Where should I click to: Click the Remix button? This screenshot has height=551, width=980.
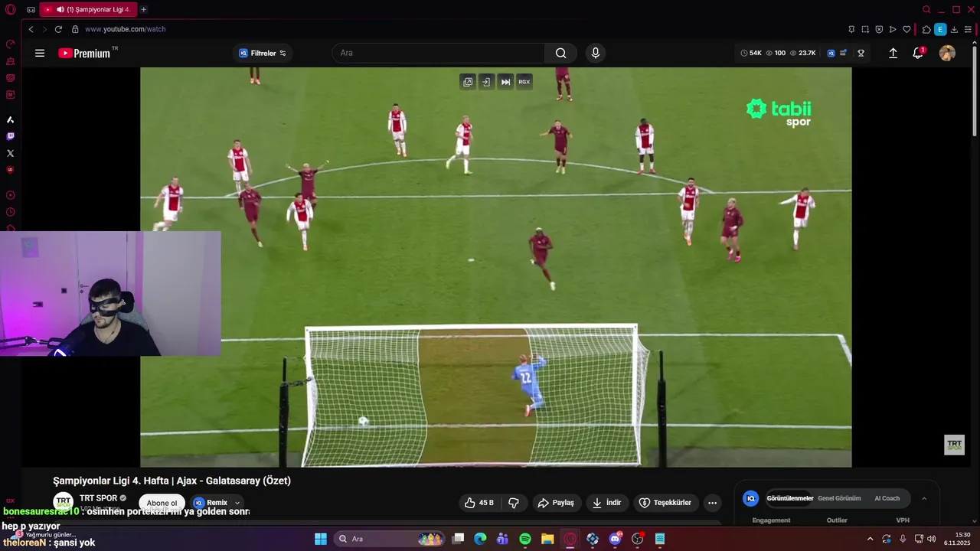point(211,503)
